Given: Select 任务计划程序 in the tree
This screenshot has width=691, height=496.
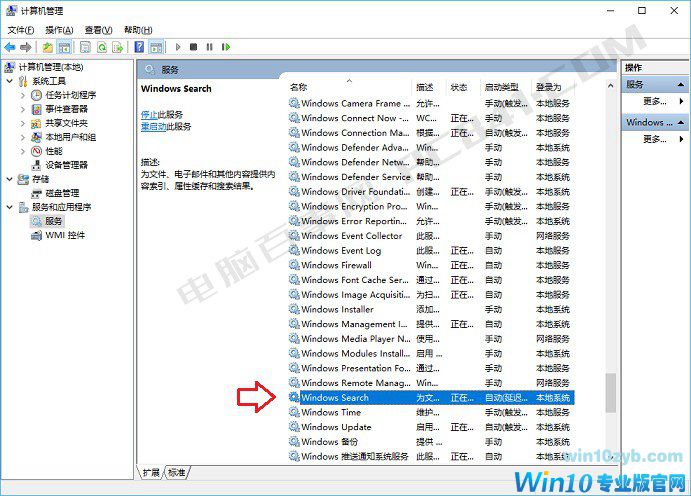Looking at the screenshot, I should click(x=71, y=95).
